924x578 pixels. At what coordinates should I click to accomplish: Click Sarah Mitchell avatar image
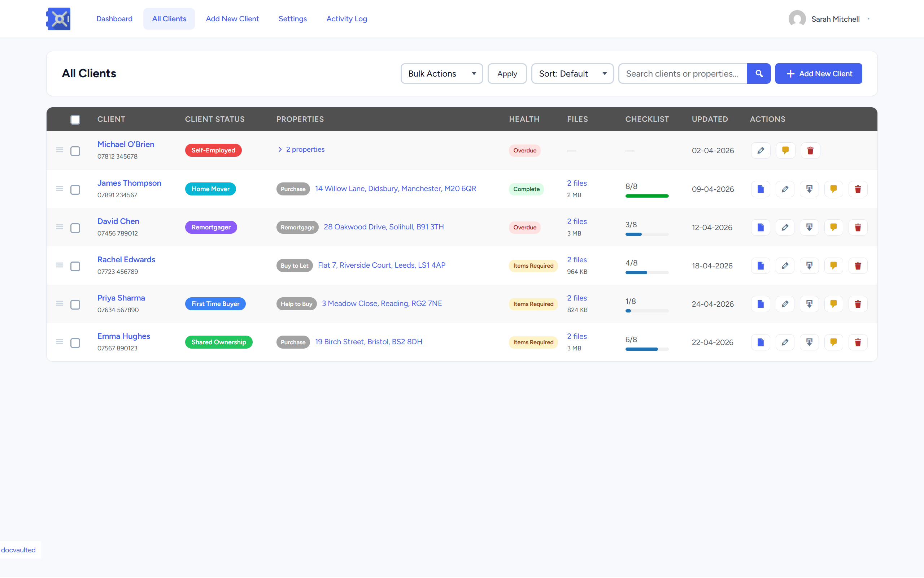(x=797, y=19)
